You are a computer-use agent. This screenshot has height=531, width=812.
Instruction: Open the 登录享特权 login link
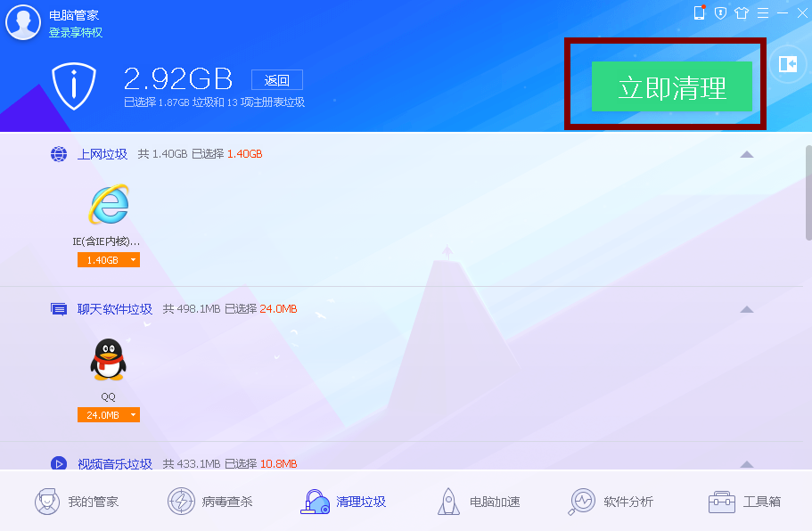76,33
